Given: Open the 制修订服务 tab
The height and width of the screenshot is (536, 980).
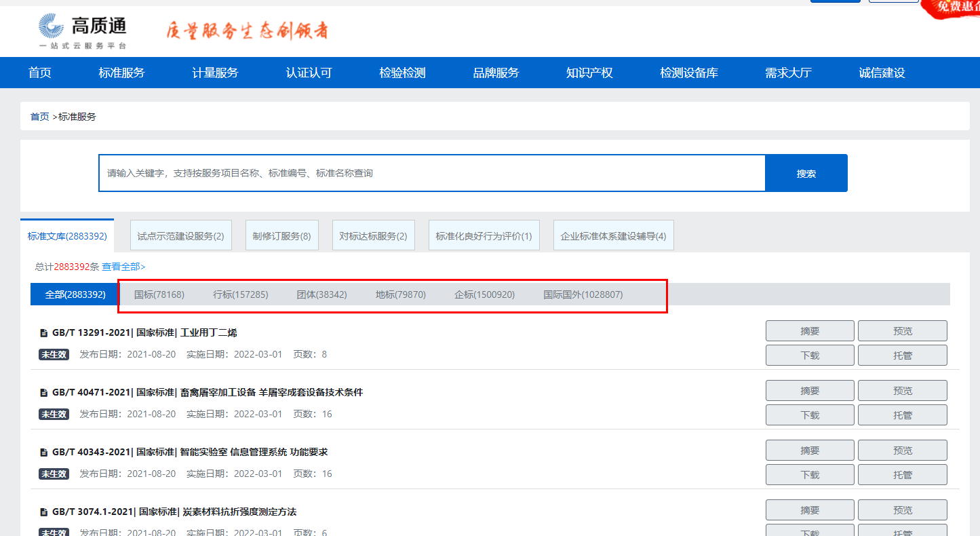Looking at the screenshot, I should click(x=281, y=234).
